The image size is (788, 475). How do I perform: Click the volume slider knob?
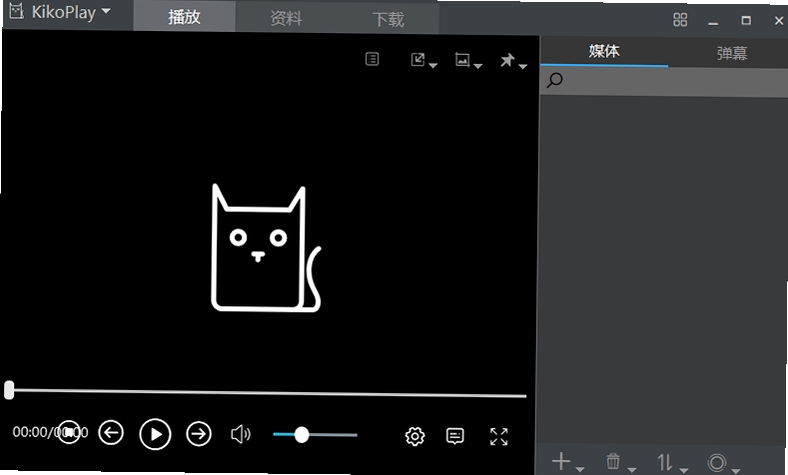click(x=302, y=435)
